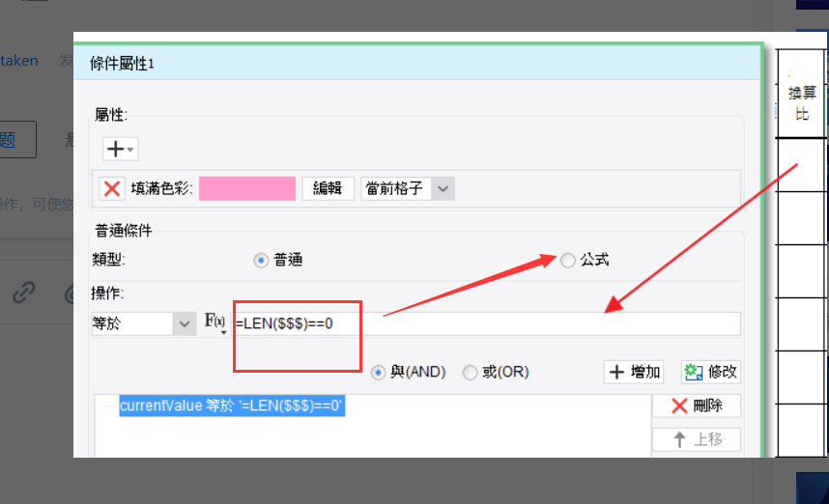Click the =LEN($$$)==0 value input field

click(486, 323)
